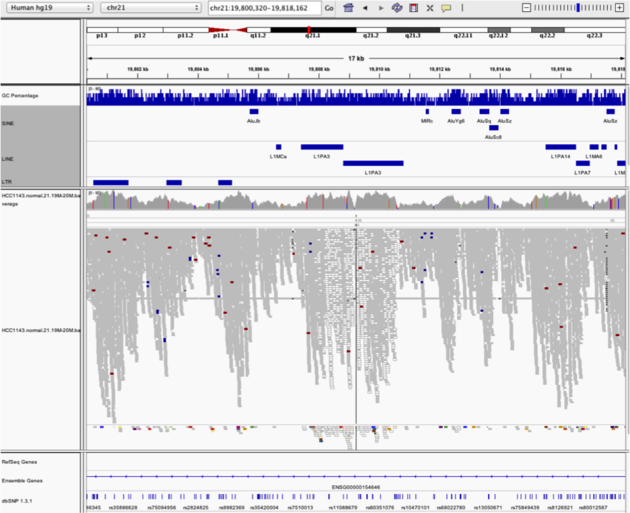Go forward to next locus arrow

[380, 7]
